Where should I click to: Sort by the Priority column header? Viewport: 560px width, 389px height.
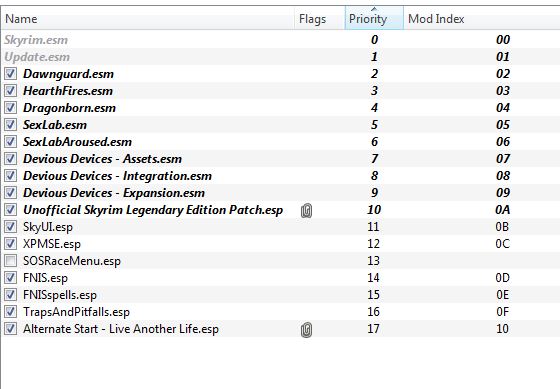(x=374, y=19)
